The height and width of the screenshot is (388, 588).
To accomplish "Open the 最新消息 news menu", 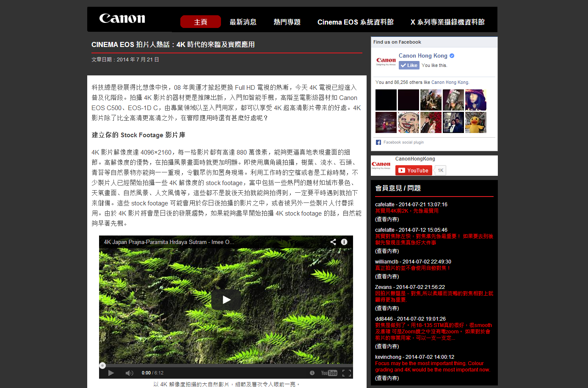I will (243, 22).
